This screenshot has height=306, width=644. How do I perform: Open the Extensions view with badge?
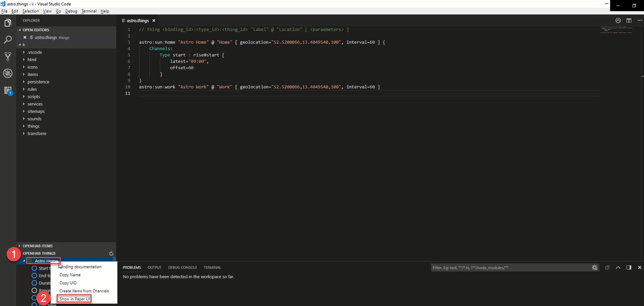[8, 90]
